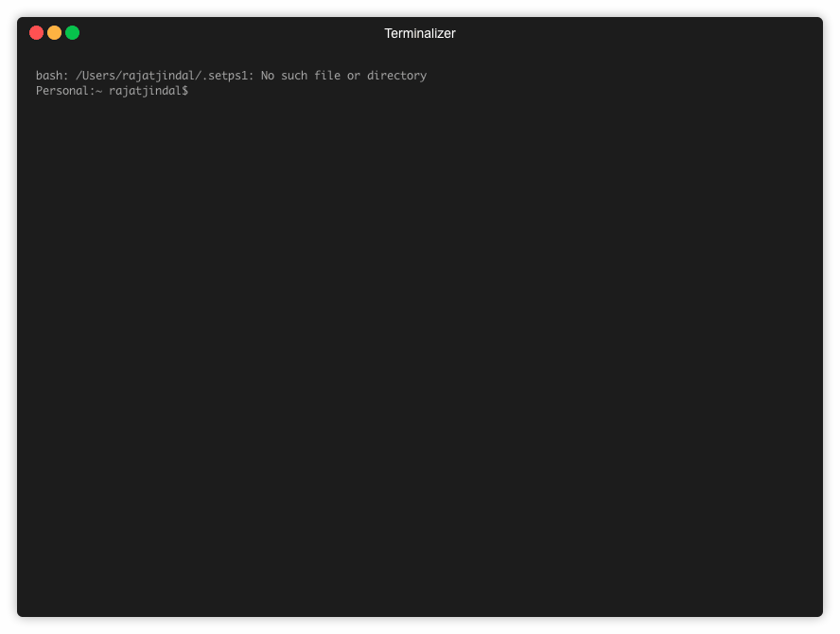Click the word "such" in the error message
This screenshot has width=840, height=634.
tap(294, 76)
